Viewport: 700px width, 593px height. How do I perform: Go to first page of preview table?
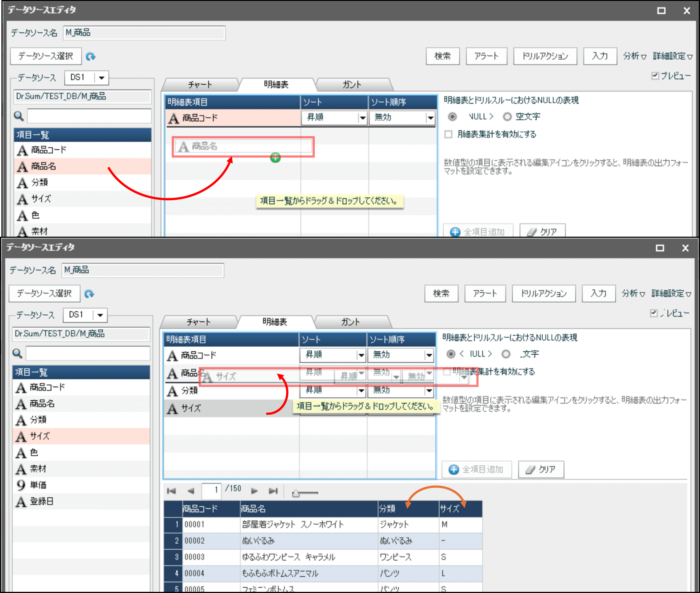pos(171,491)
